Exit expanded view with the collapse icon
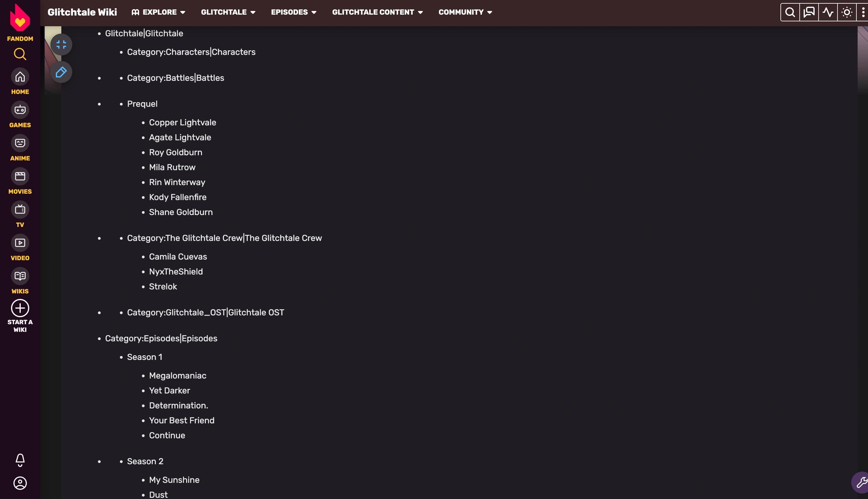This screenshot has width=868, height=499. tap(62, 44)
